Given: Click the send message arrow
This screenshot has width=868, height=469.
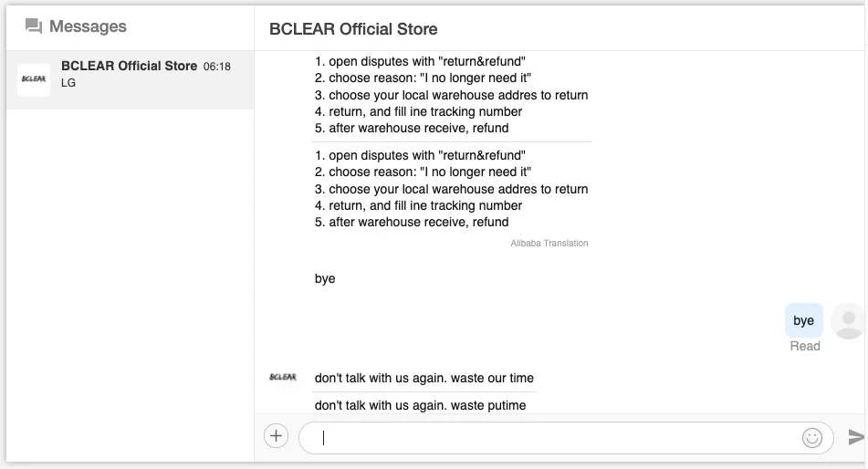Looking at the screenshot, I should [x=855, y=437].
